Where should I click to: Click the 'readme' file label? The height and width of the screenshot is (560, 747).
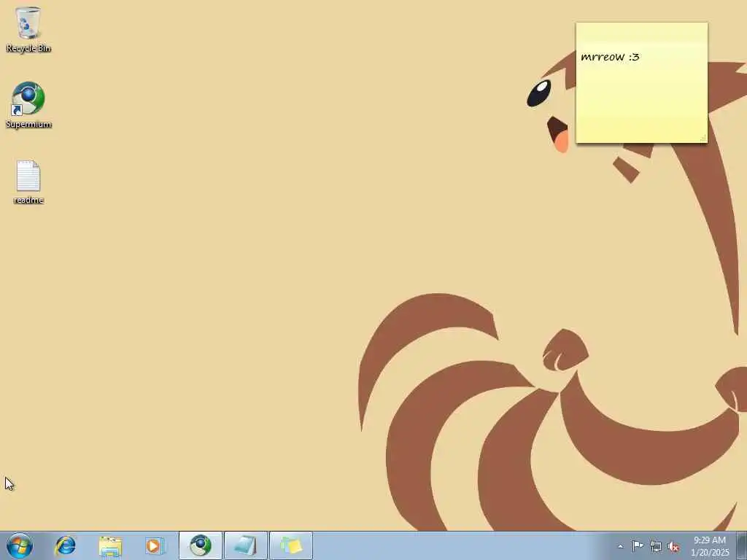click(28, 200)
